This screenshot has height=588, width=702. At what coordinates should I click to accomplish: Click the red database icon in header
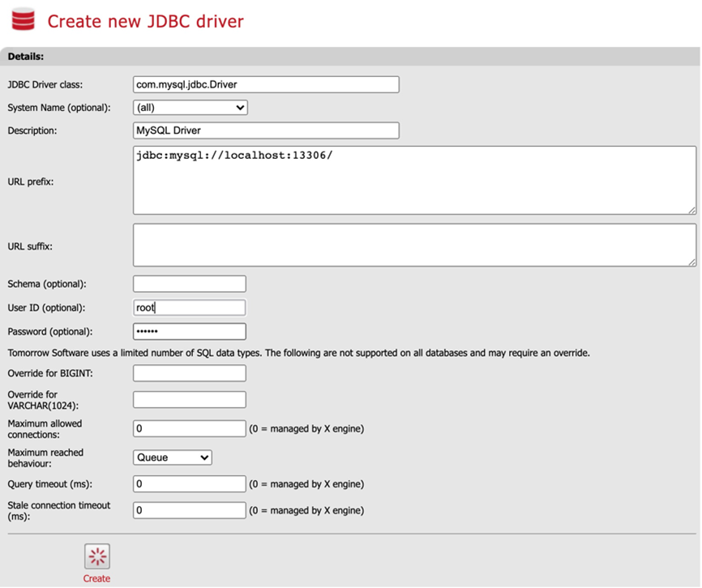[24, 19]
